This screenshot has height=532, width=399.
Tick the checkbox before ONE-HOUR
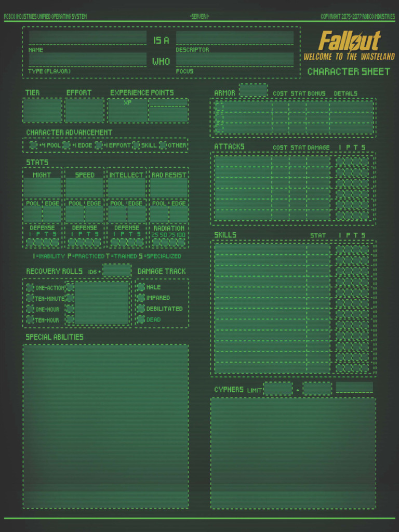click(30, 309)
